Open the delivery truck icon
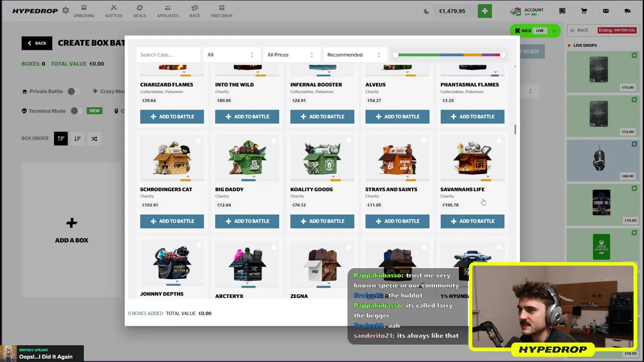Screen dimensions: 644x362 click(x=627, y=11)
